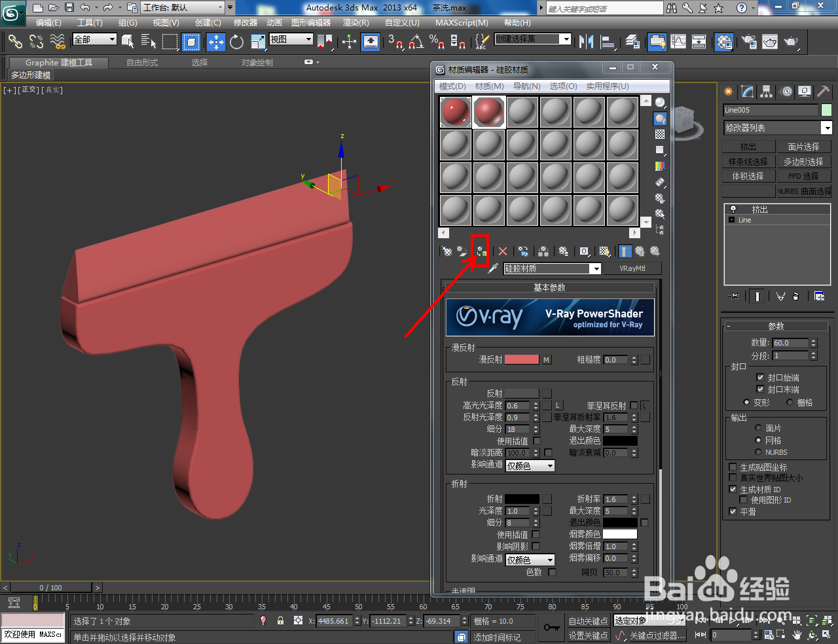Click Mirror tool in main toolbar
This screenshot has width=838, height=644.
[x=587, y=42]
